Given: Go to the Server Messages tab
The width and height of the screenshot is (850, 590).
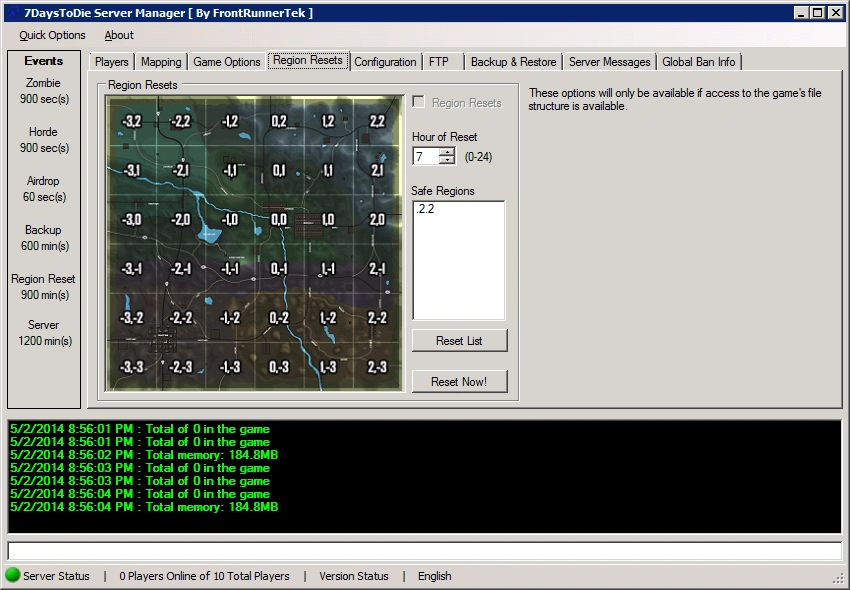Looking at the screenshot, I should 609,62.
